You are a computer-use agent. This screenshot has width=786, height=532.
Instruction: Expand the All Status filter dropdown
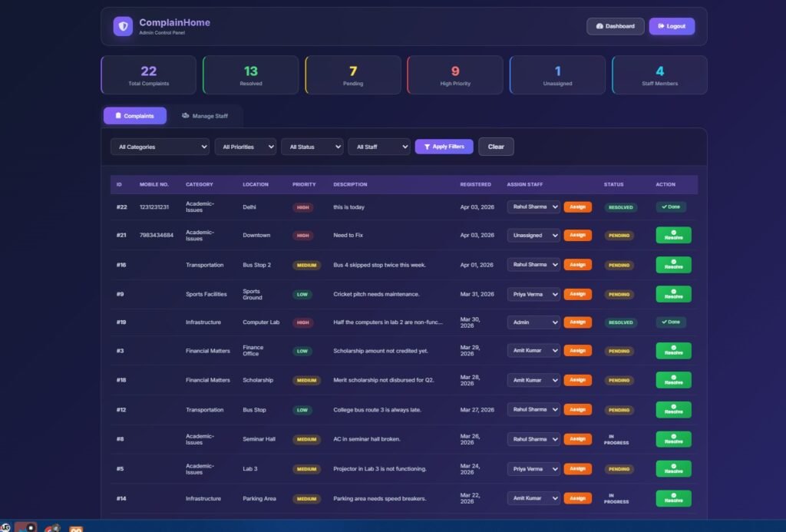[x=312, y=147]
